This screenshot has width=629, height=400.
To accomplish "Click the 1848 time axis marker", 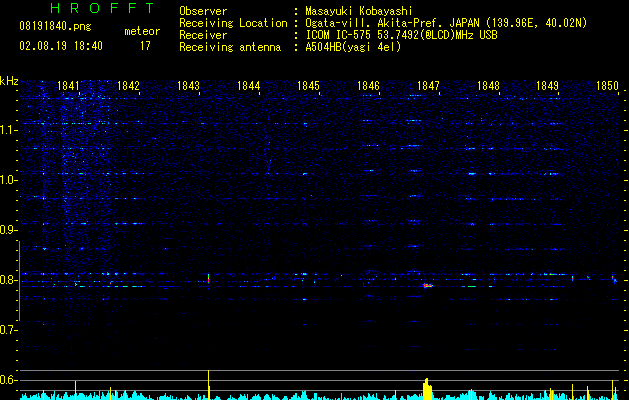I will 488,86.
